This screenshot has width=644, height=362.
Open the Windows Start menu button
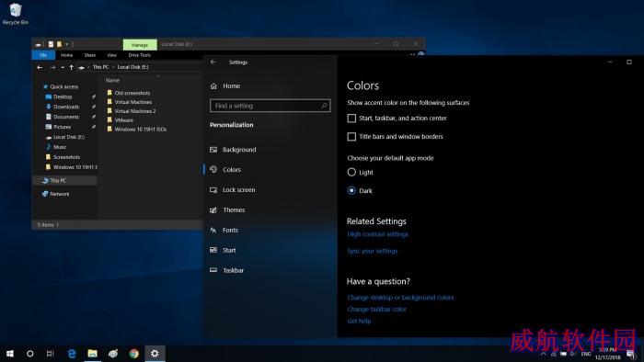(x=10, y=354)
